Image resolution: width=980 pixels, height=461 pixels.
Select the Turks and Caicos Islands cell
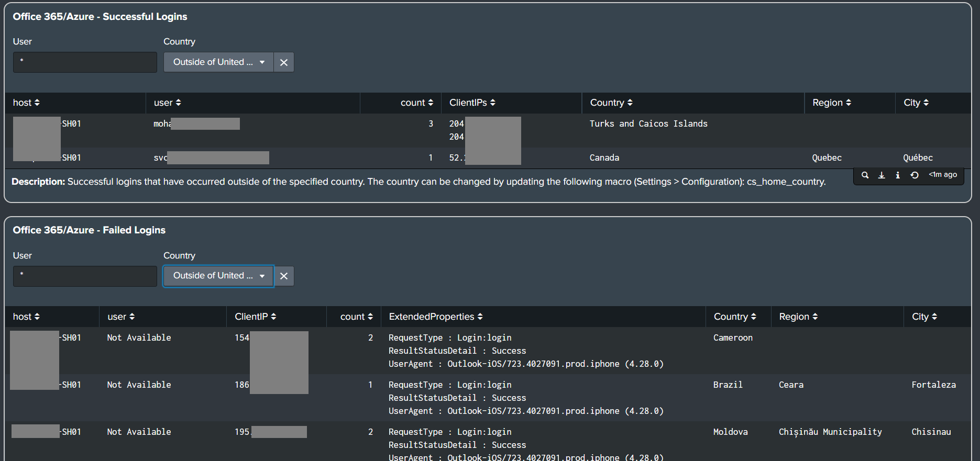[648, 123]
